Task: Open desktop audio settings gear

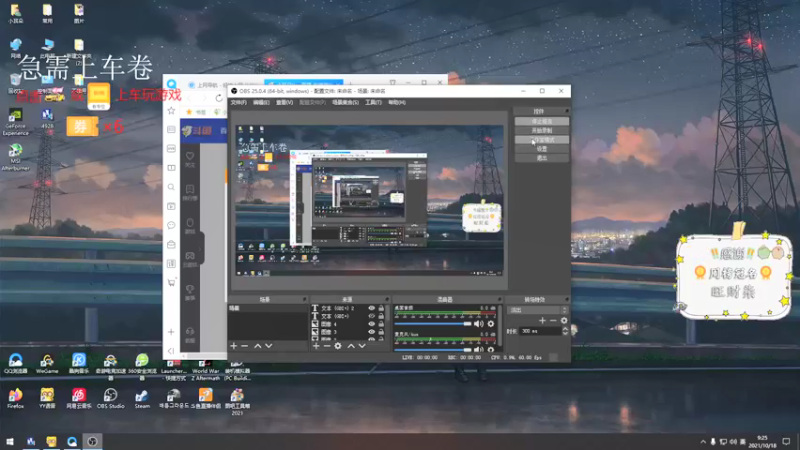Action: click(x=491, y=324)
